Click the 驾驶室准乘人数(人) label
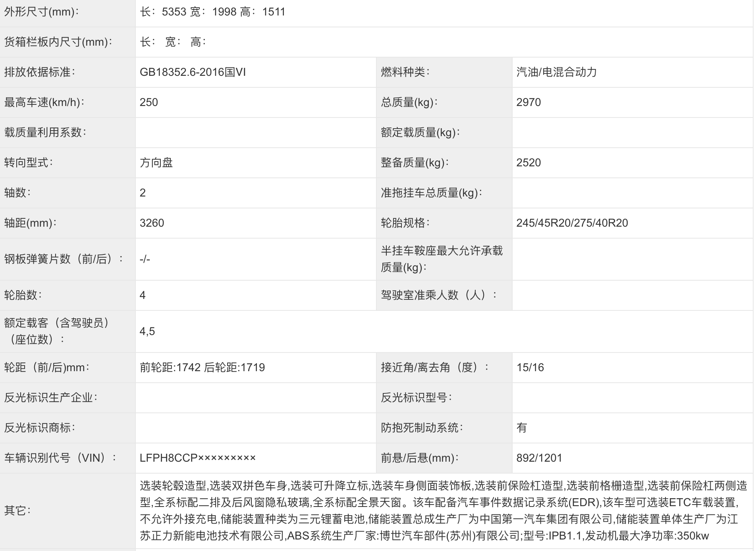The height and width of the screenshot is (551, 756). [x=439, y=295]
